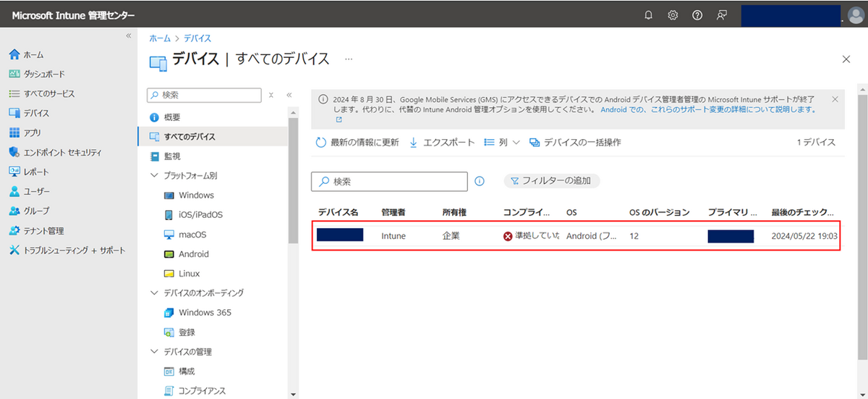This screenshot has width=868, height=399.
Task: Click 最新の情報に更新 refresh button
Action: pos(357,142)
